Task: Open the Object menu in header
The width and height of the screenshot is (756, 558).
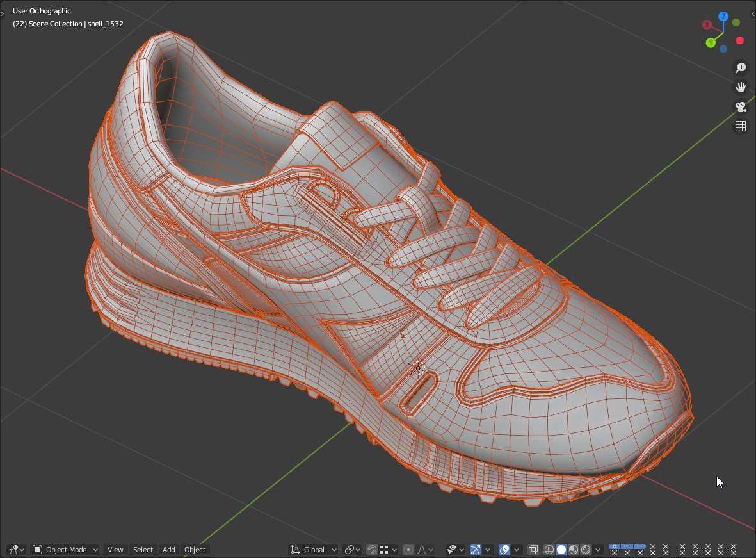Action: coord(195,550)
